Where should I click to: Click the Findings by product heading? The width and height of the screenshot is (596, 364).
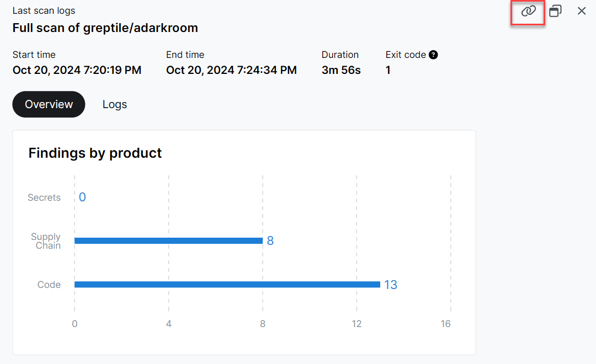95,153
